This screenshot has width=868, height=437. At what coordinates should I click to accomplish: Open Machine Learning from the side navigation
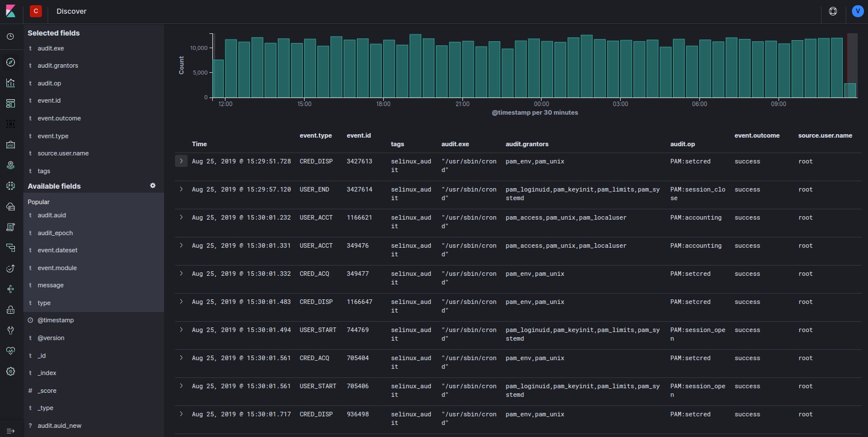point(10,186)
